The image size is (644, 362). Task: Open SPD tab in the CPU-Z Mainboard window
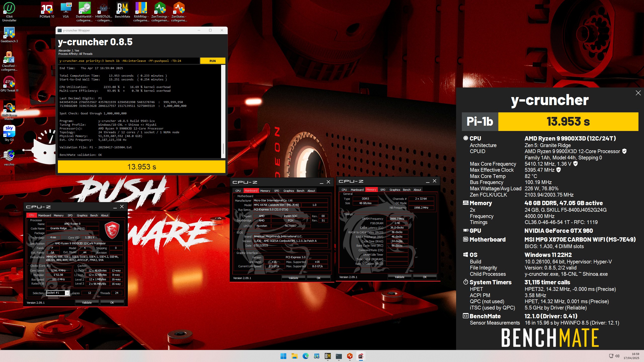pos(277,191)
